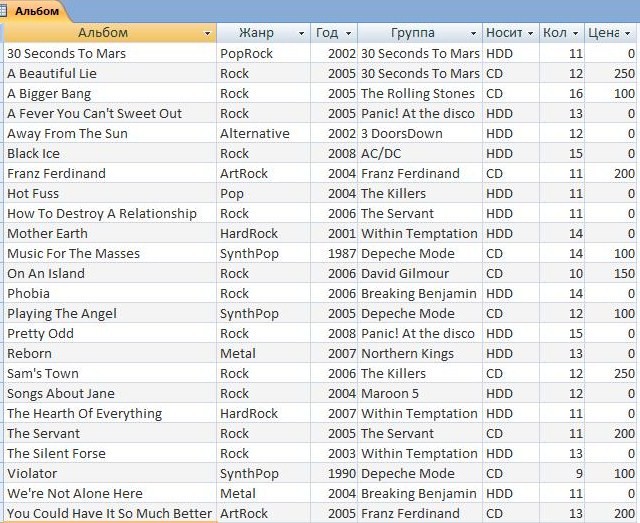Click the genre 'ArtRock' in the Franz Ferdinand row
Screen dimensions: 640x523
coord(264,174)
